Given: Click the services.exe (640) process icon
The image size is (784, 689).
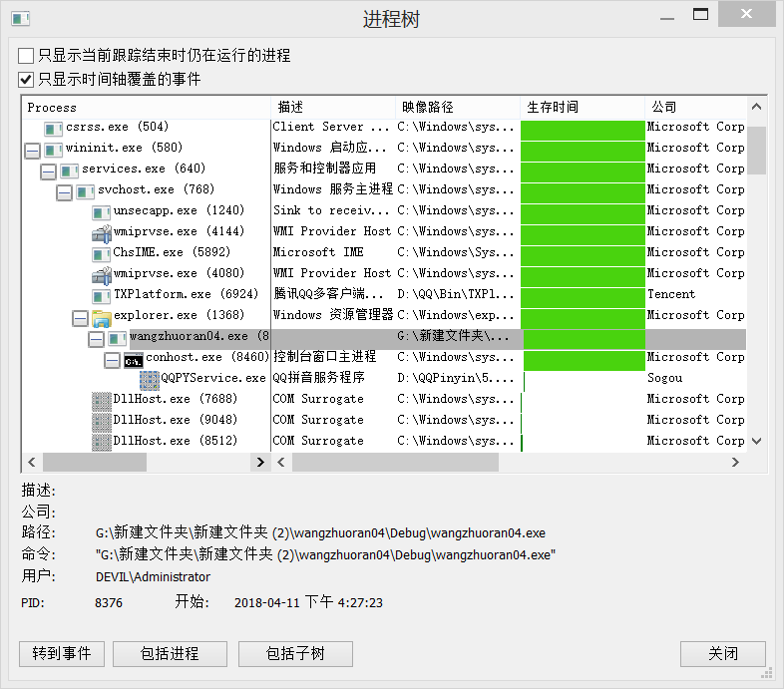Looking at the screenshot, I should click(x=69, y=171).
